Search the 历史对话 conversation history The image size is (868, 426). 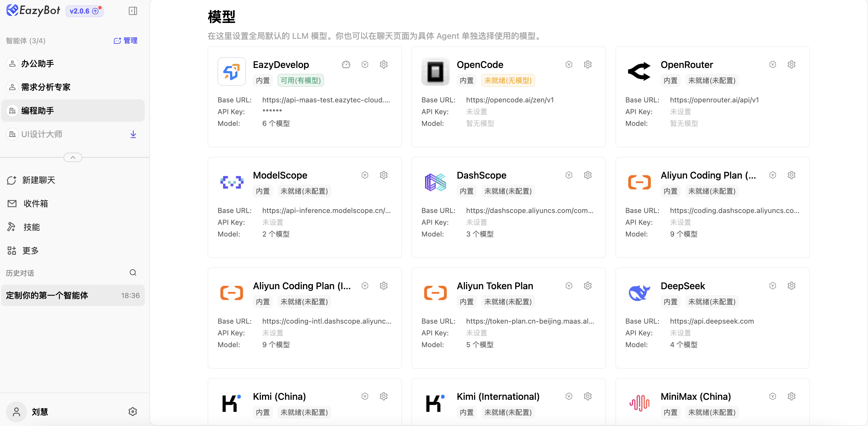133,273
